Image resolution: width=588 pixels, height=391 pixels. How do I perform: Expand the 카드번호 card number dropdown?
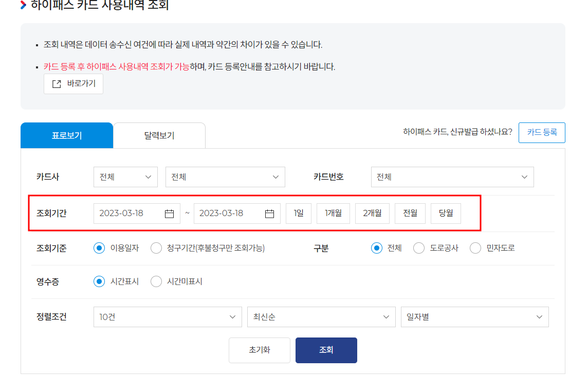pyautogui.click(x=452, y=176)
